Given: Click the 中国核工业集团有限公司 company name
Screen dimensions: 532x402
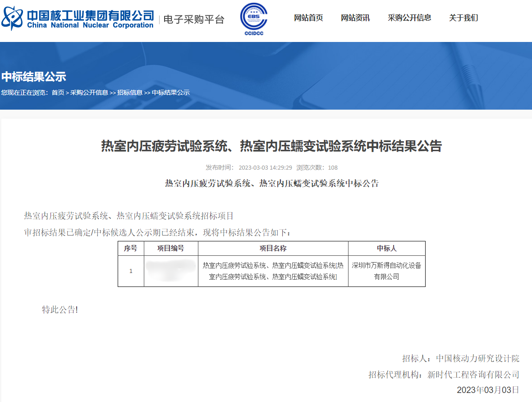Looking at the screenshot, I should (x=90, y=16).
